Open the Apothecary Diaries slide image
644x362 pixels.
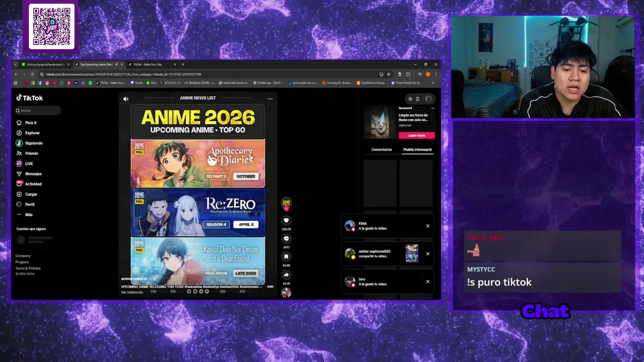[198, 163]
